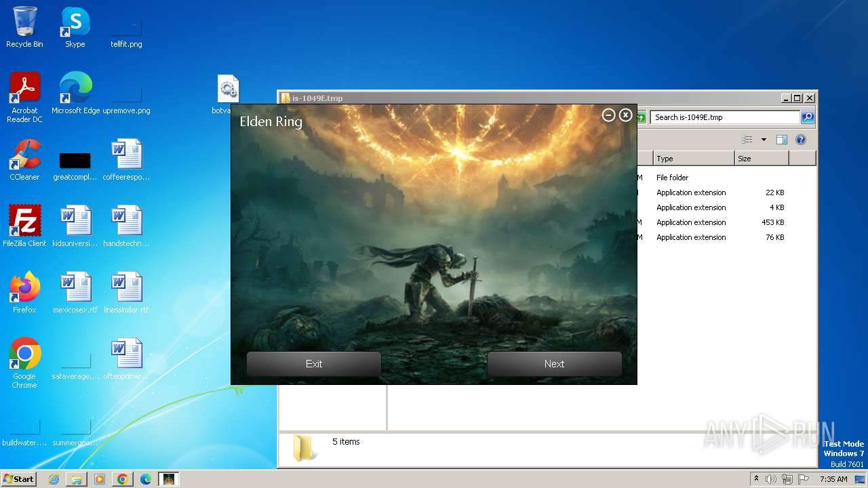
Task: Select the summergoo... desktop file
Action: (75, 431)
